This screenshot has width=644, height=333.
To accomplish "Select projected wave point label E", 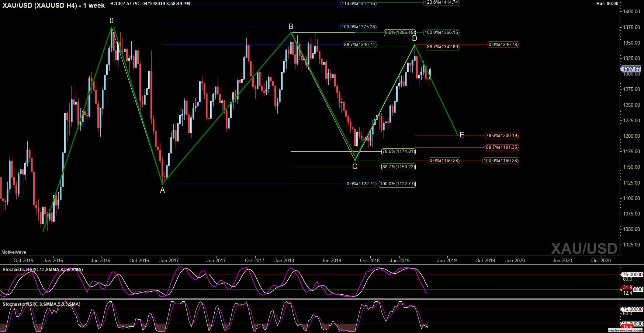I will [x=462, y=135].
